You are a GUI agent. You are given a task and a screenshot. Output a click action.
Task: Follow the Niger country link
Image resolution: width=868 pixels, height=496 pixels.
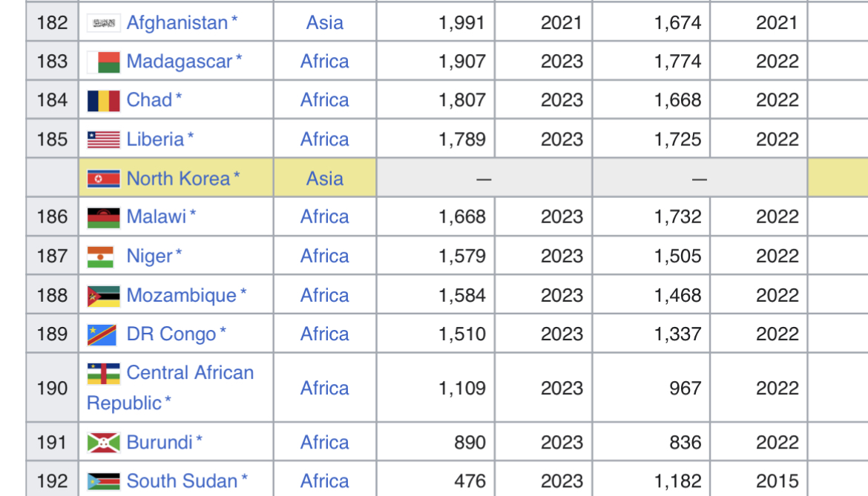[149, 256]
